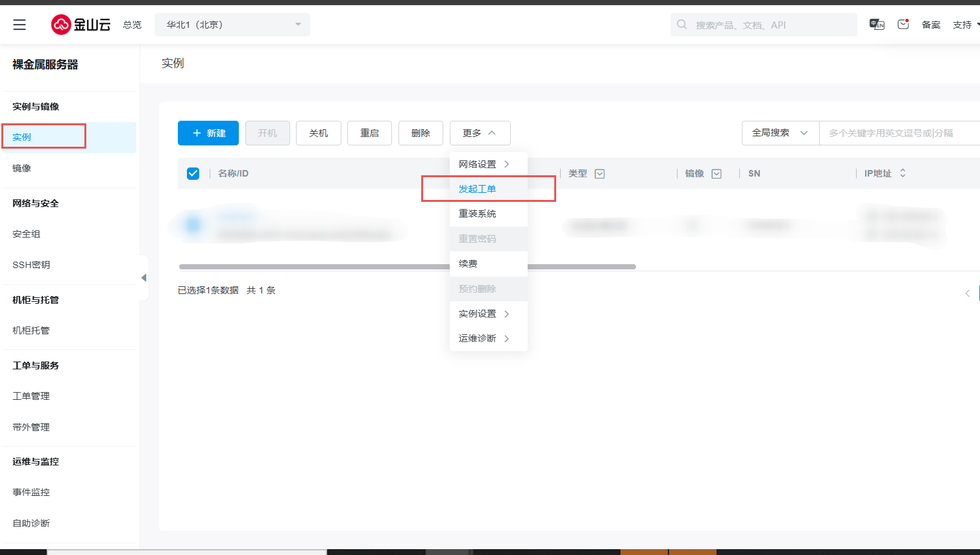This screenshot has height=555, width=980.
Task: Collapse the 更多 dropdown button
Action: click(480, 133)
